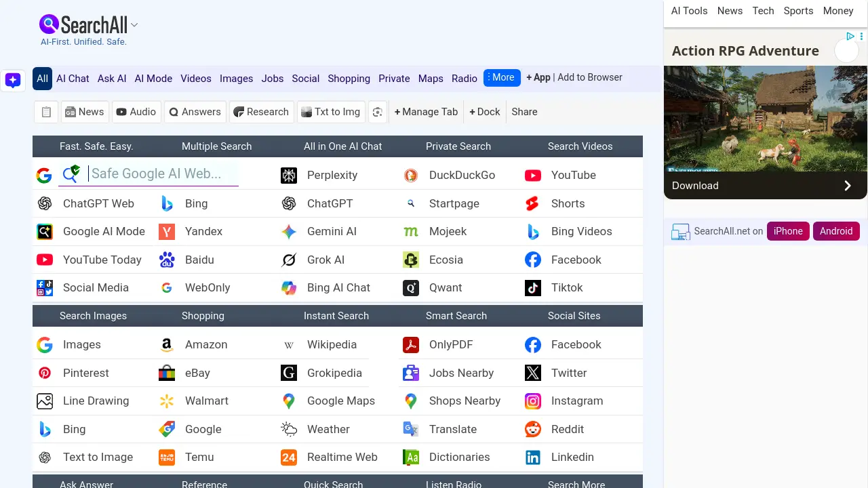Click the Pinterest logo icon
Image resolution: width=868 pixels, height=488 pixels.
pyautogui.click(x=45, y=373)
